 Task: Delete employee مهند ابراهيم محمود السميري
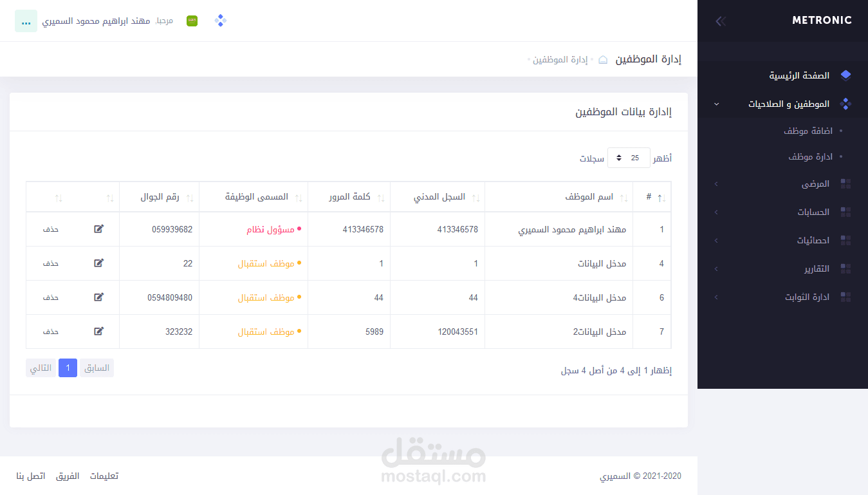(51, 229)
